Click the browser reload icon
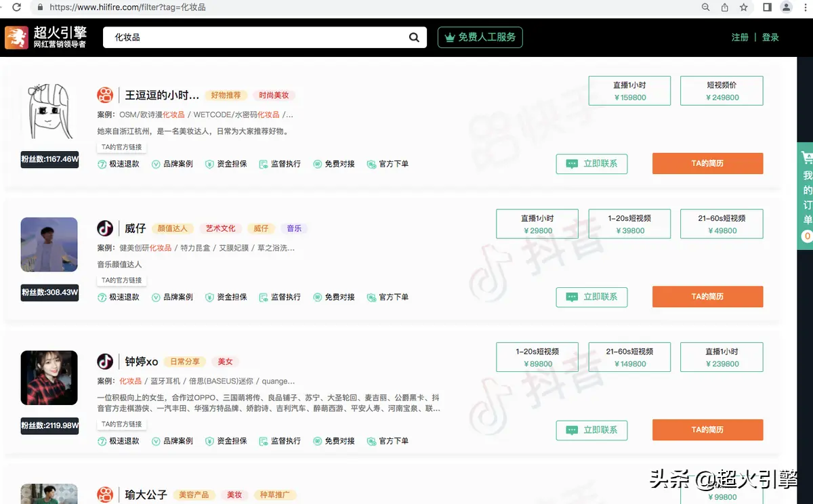813x504 pixels. (x=16, y=7)
